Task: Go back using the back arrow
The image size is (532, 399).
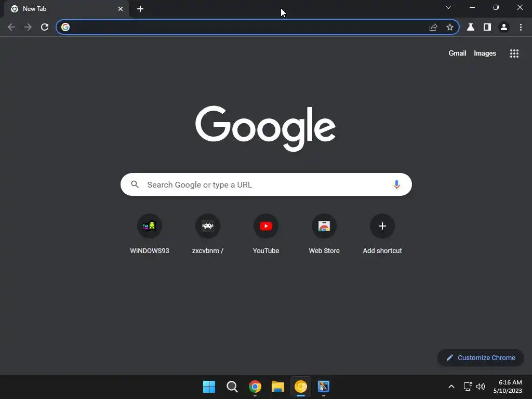Action: tap(11, 27)
